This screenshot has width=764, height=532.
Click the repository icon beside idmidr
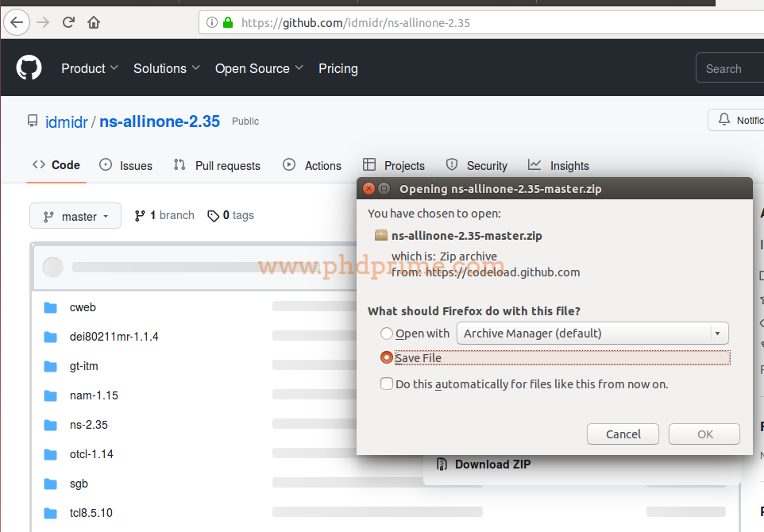tap(32, 121)
